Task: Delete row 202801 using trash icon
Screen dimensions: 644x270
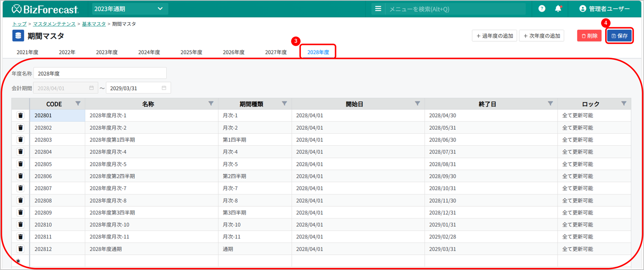Action: (x=21, y=116)
